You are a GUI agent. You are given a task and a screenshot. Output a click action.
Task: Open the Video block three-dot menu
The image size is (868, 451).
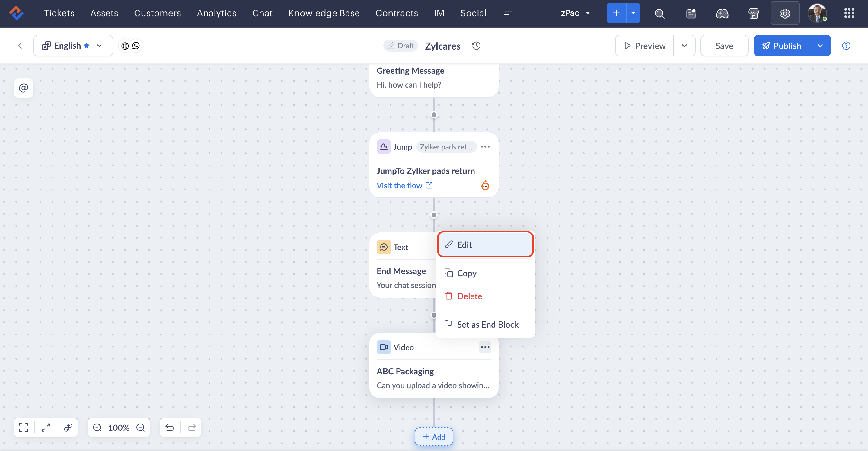(x=485, y=347)
